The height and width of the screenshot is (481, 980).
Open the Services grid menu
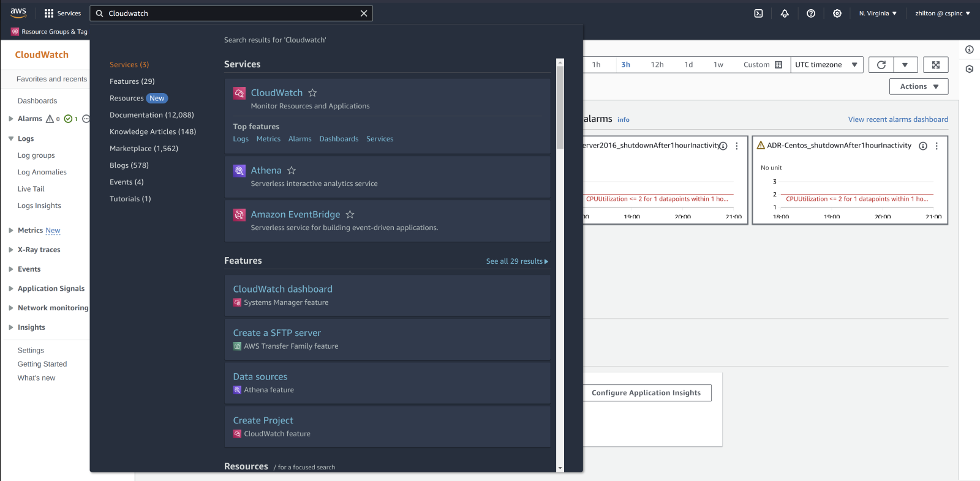coord(62,13)
